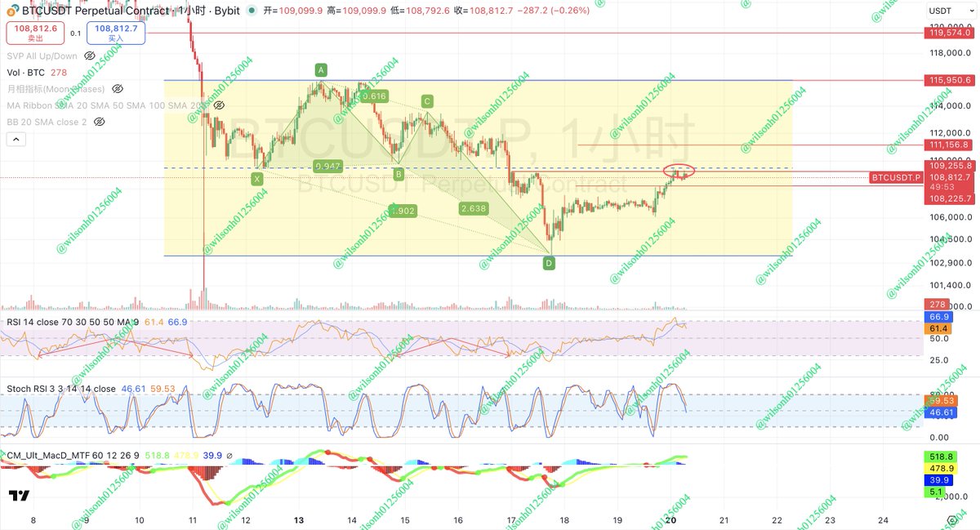Show the SVP All Up/Down indicator

point(91,56)
